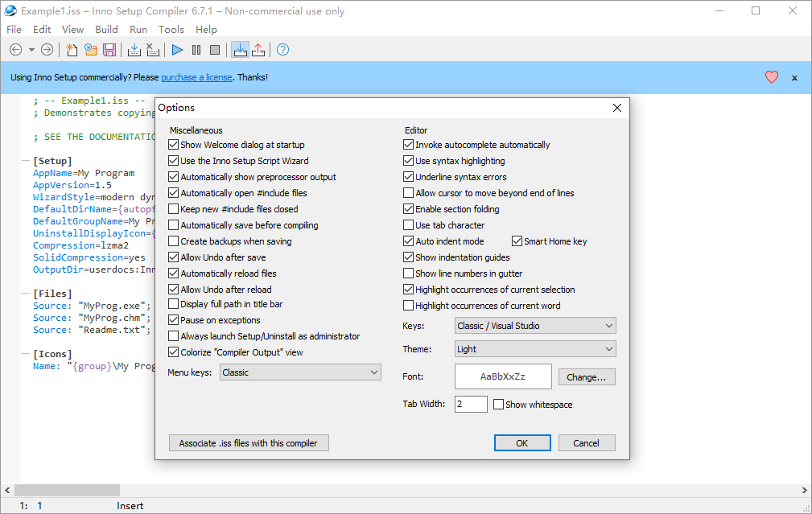Click the red Target Uninstall icon
Image resolution: width=812 pixels, height=514 pixels.
coord(258,50)
